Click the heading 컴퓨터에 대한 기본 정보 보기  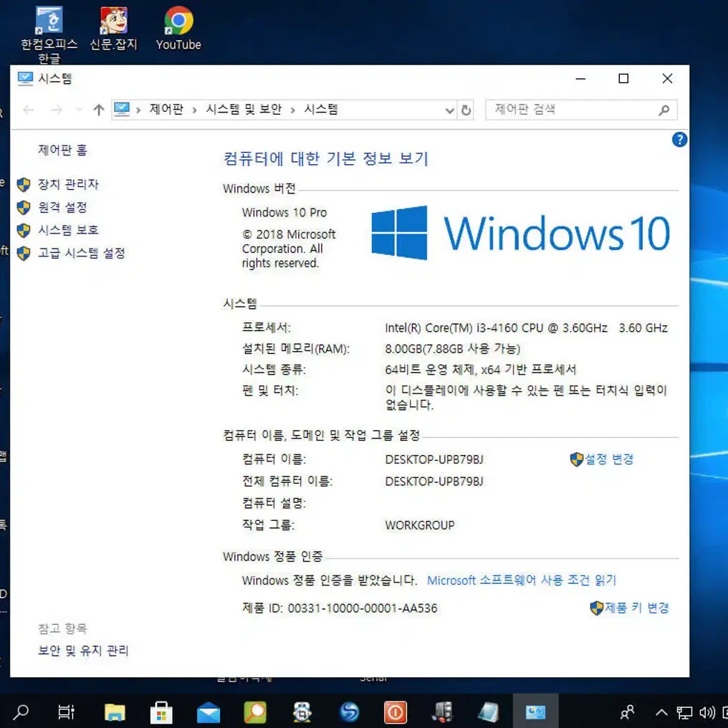click(x=326, y=159)
